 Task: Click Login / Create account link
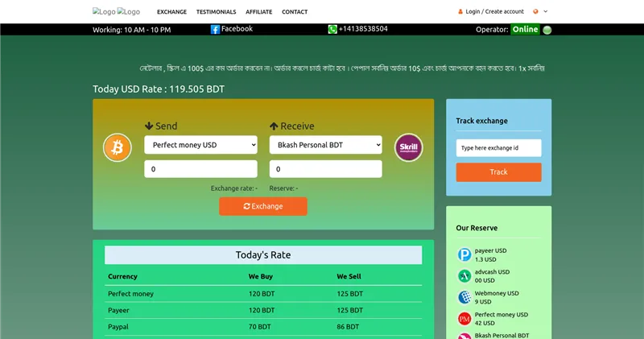coord(494,11)
